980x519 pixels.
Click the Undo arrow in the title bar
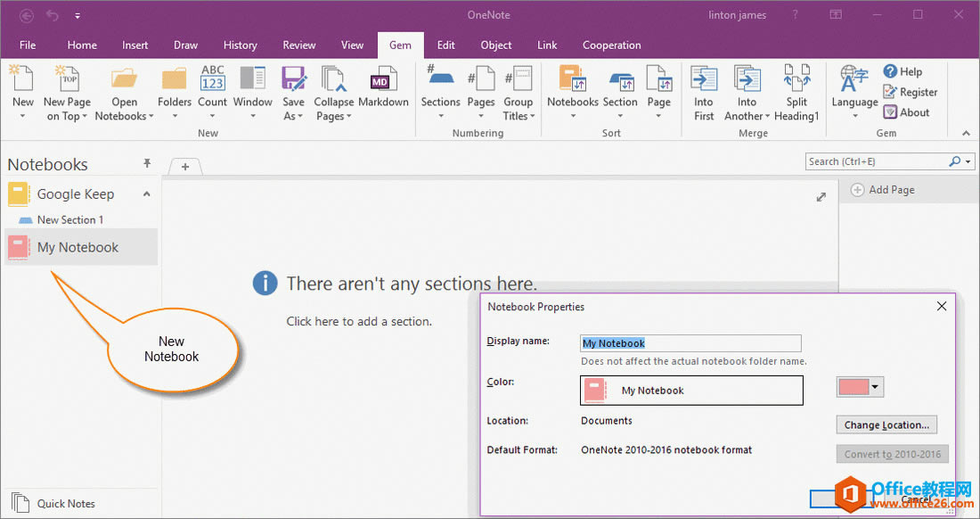(53, 15)
